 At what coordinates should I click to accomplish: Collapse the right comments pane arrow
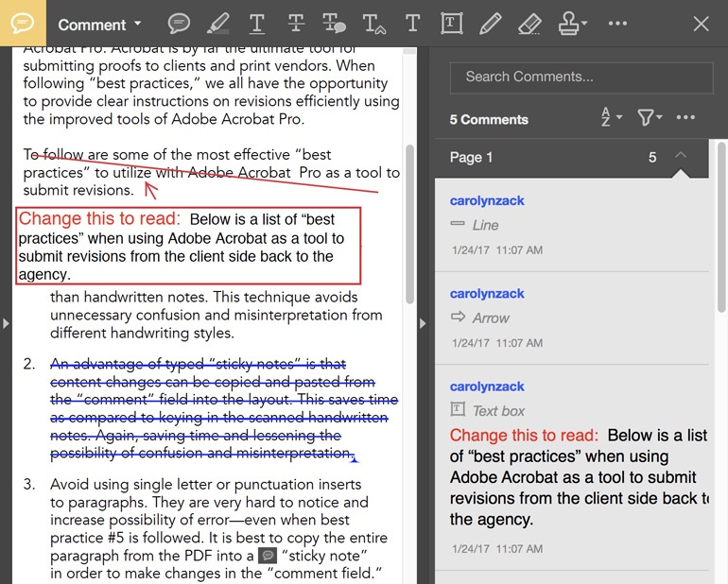click(x=423, y=323)
